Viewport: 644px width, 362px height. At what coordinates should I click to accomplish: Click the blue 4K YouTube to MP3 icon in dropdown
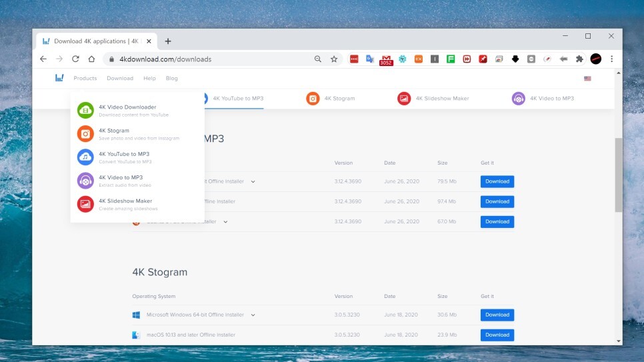click(85, 157)
